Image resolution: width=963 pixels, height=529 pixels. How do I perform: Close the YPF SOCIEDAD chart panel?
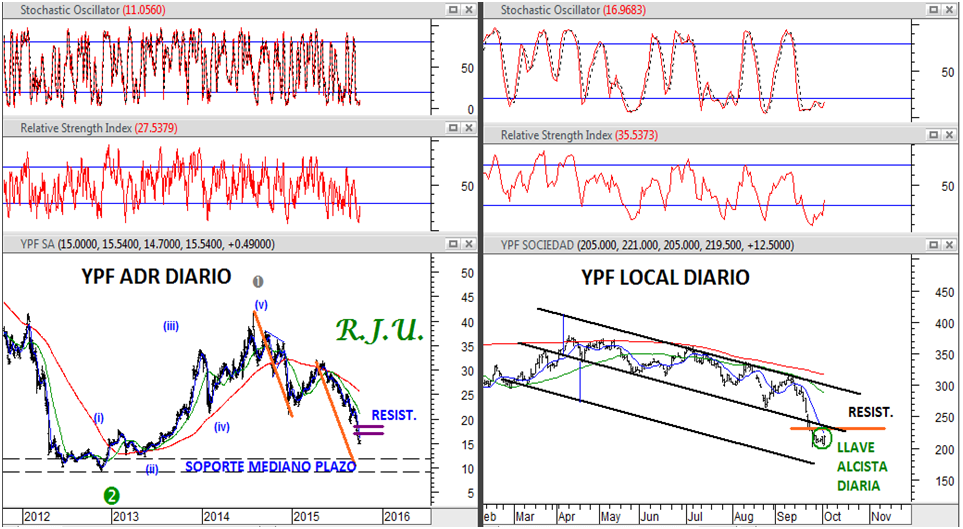949,245
